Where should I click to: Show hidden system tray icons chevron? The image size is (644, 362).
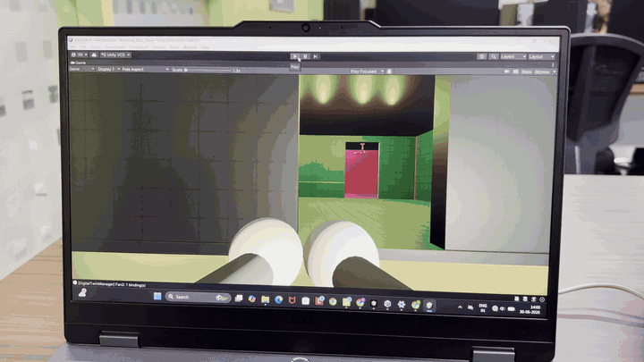pos(460,307)
